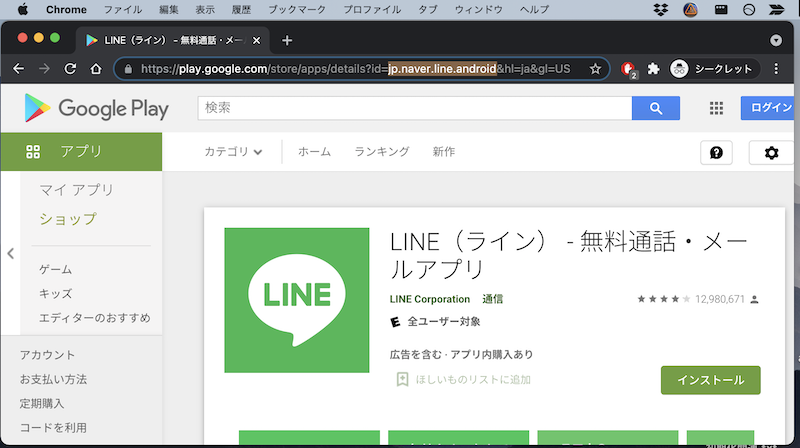Expand the カテゴリ dropdown

click(233, 152)
